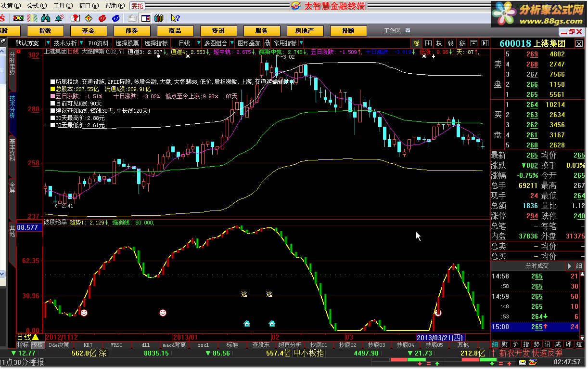Viewport: 588px width, 369px height.
Task: Click the padlock icon beside 图形叠加
Action: point(266,43)
